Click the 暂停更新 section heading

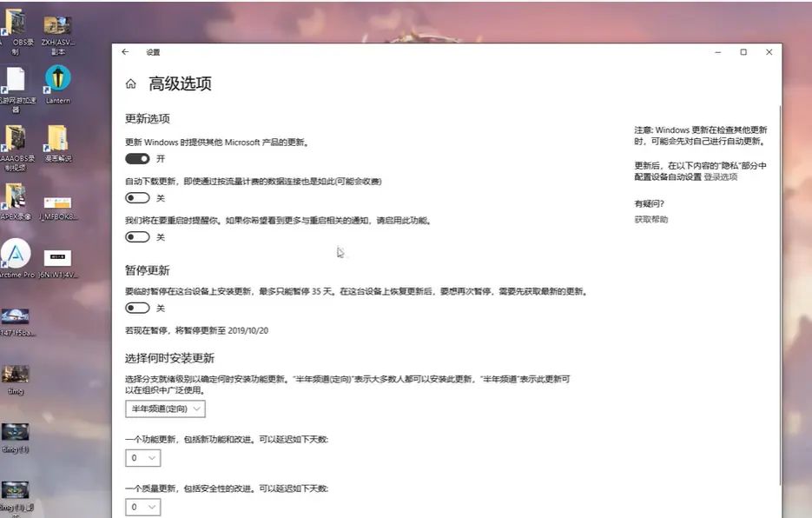point(148,270)
